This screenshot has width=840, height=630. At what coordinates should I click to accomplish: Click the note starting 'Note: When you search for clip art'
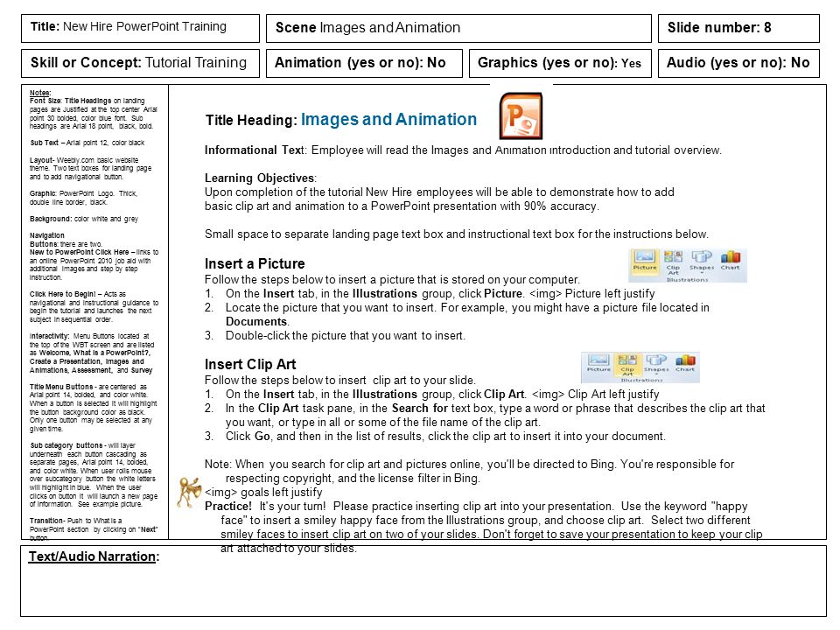coord(469,471)
